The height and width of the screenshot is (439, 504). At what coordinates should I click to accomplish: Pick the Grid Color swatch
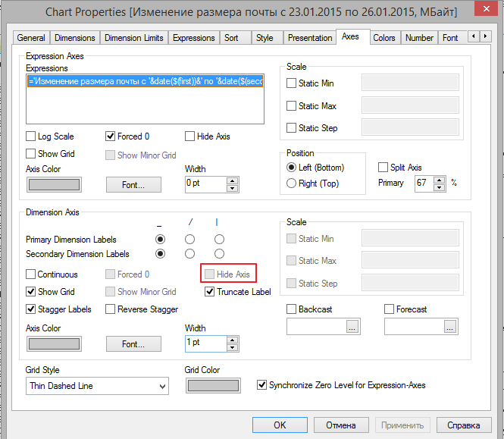pos(213,385)
